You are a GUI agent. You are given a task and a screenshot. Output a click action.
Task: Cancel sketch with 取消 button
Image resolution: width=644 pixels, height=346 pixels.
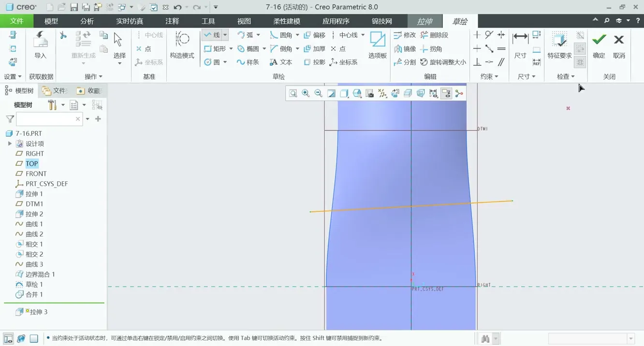[619, 45]
